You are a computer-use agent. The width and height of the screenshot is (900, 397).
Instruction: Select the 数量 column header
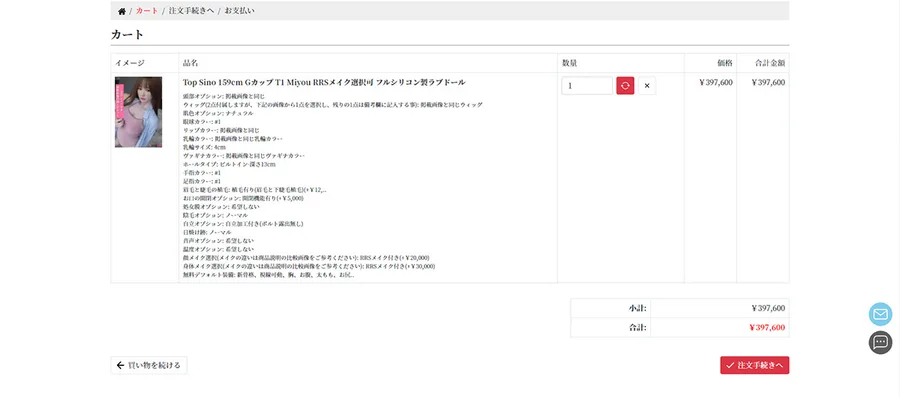pyautogui.click(x=569, y=63)
